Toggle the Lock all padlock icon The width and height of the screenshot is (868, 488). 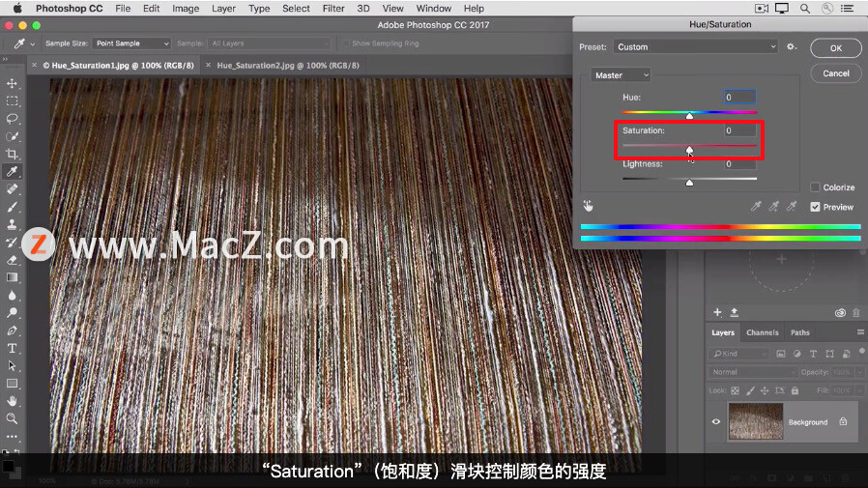tap(795, 390)
